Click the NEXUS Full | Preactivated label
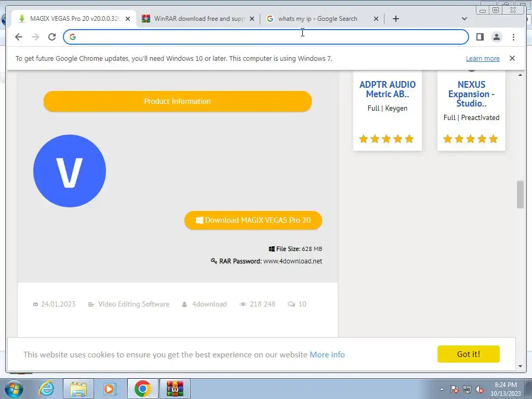The height and width of the screenshot is (399, 532). pyautogui.click(x=471, y=117)
